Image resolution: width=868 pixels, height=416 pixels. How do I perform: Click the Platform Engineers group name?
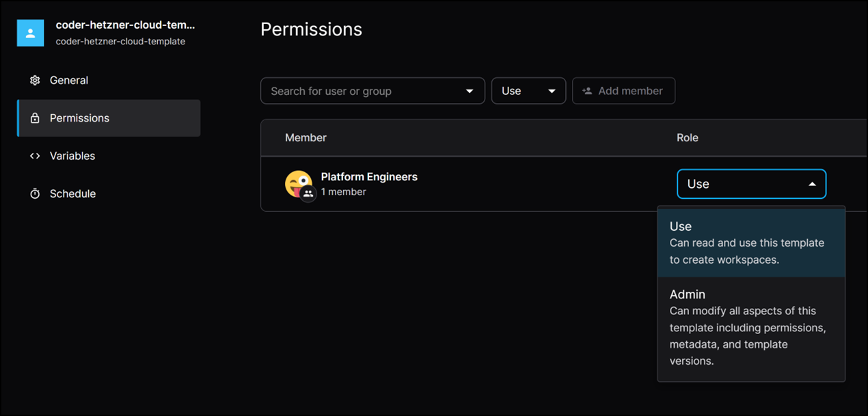tap(368, 176)
